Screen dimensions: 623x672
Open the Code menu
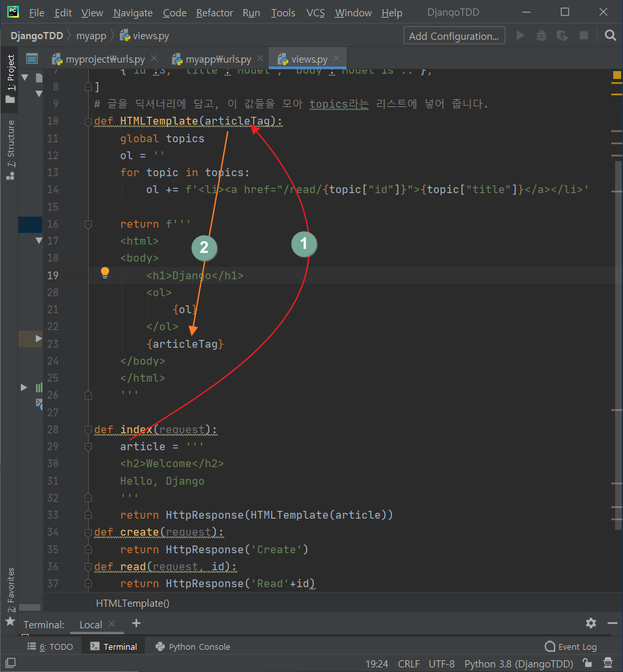pyautogui.click(x=174, y=13)
